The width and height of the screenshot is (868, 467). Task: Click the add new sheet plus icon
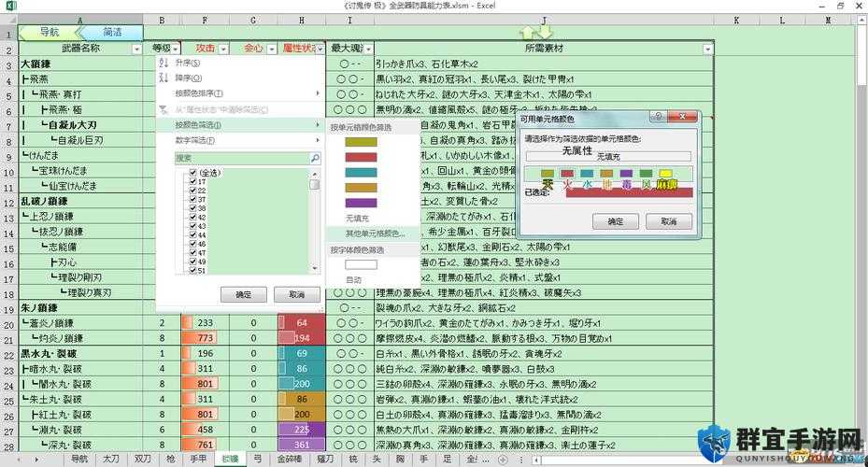503,460
